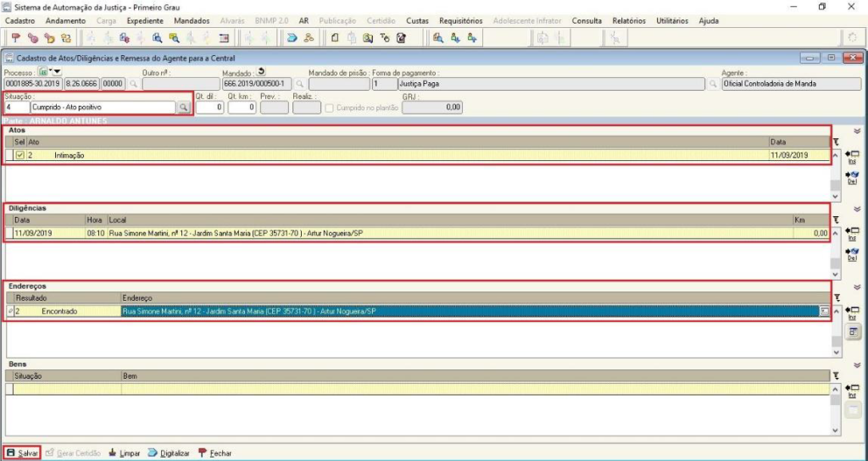Viewport: 868px width, 461px height.
Task: Click the Salvar button
Action: click(22, 453)
